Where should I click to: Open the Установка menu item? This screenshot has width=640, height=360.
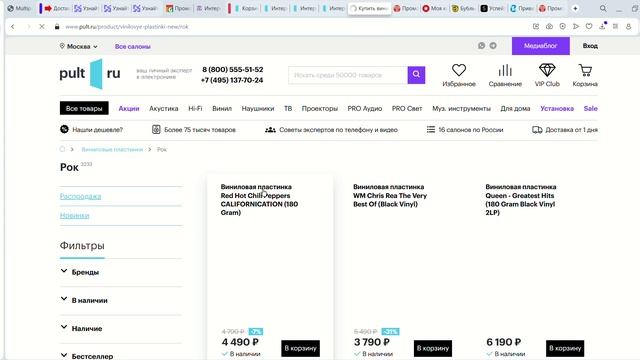(x=557, y=109)
